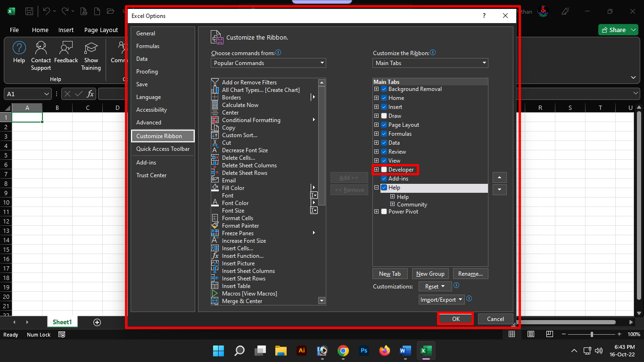Click the Contact Support headset icon
This screenshot has width=644, height=362.
[x=41, y=48]
